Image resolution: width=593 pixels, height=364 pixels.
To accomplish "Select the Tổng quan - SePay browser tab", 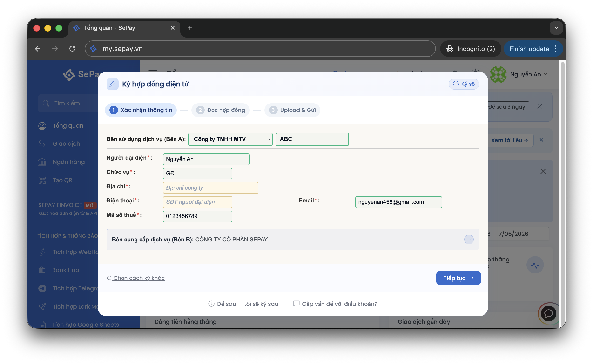I will (x=124, y=28).
